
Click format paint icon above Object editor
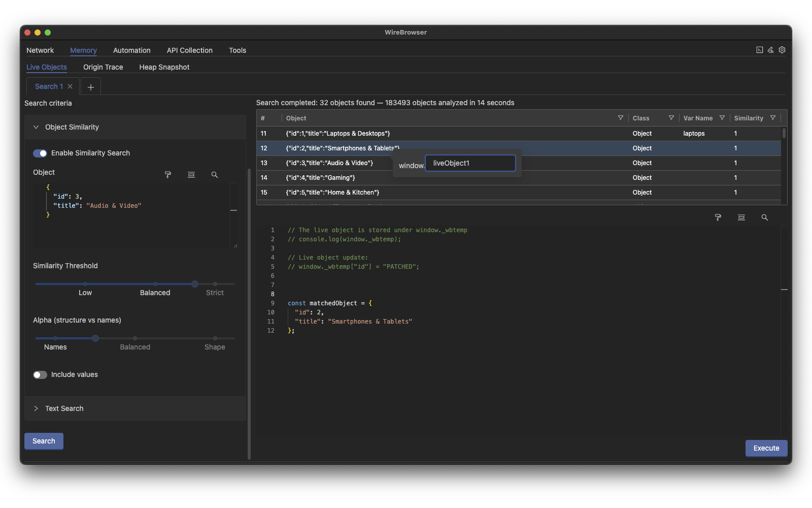(x=168, y=175)
